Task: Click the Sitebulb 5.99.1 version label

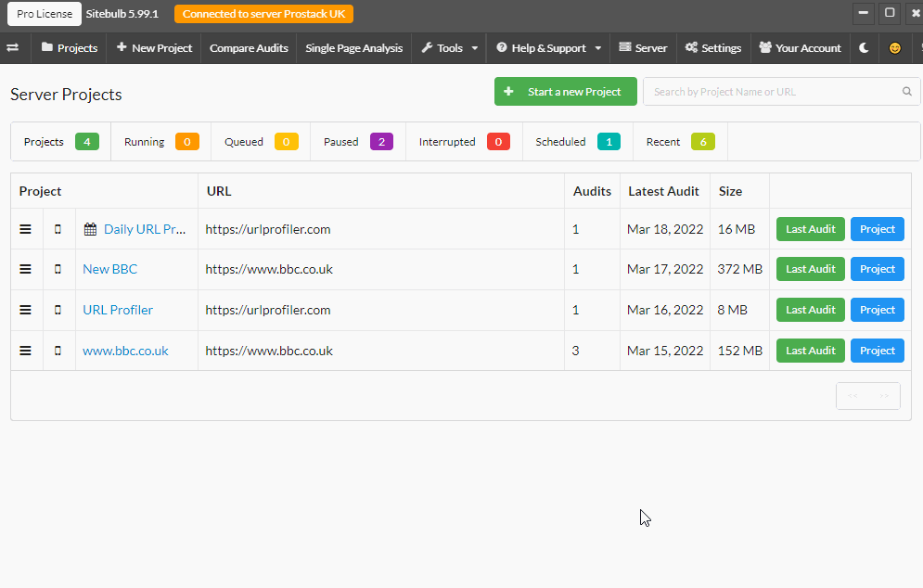Action: [122, 14]
